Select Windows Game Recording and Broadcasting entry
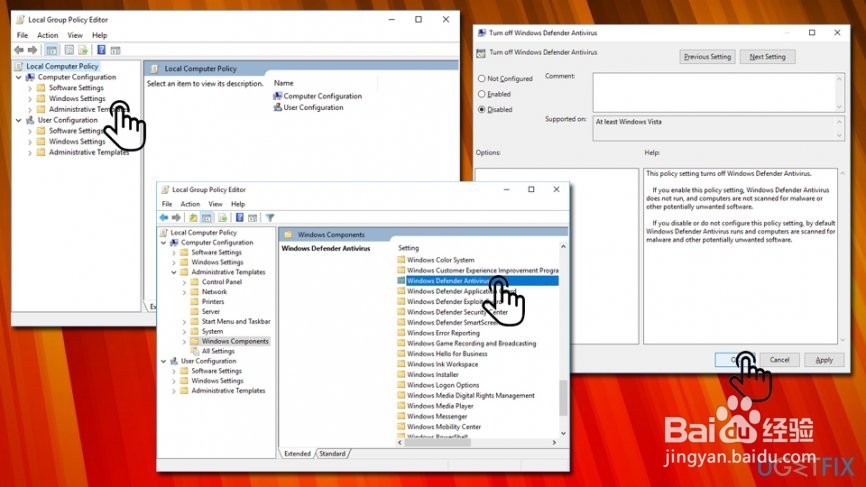866x487 pixels. [471, 343]
